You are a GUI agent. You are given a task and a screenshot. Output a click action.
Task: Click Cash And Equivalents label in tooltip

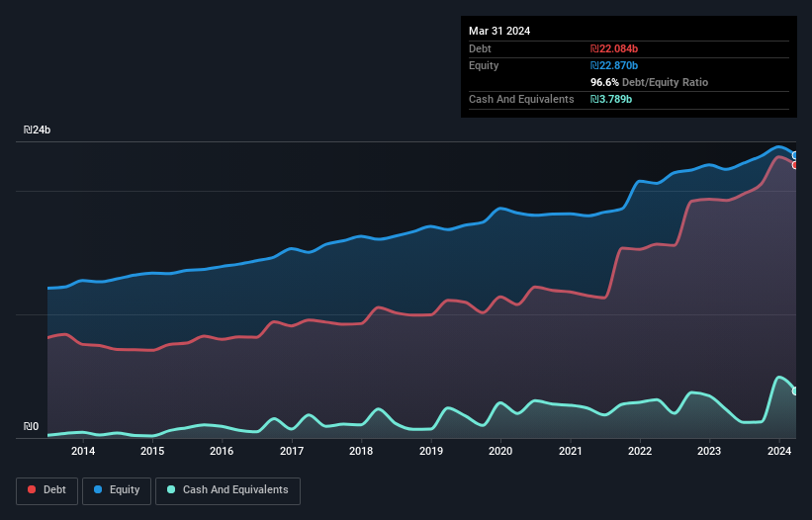coord(521,99)
